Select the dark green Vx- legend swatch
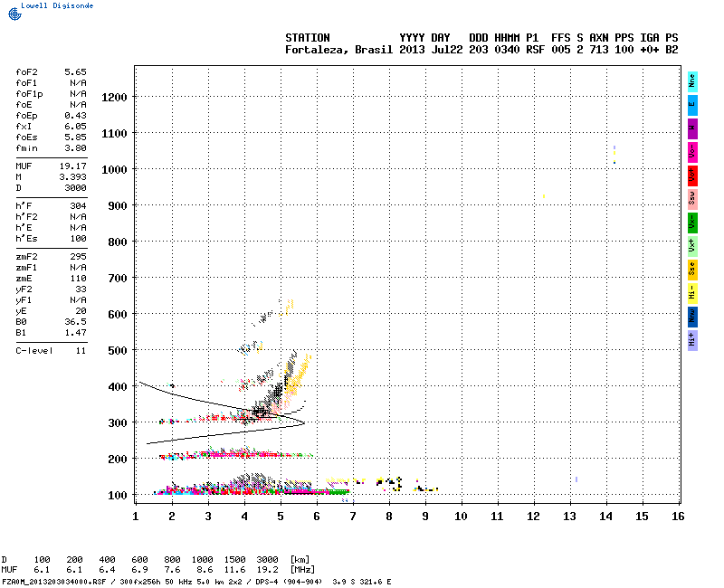 tap(692, 223)
